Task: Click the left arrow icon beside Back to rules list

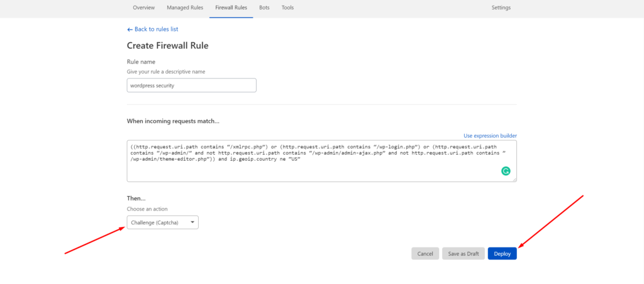Action: pos(130,30)
